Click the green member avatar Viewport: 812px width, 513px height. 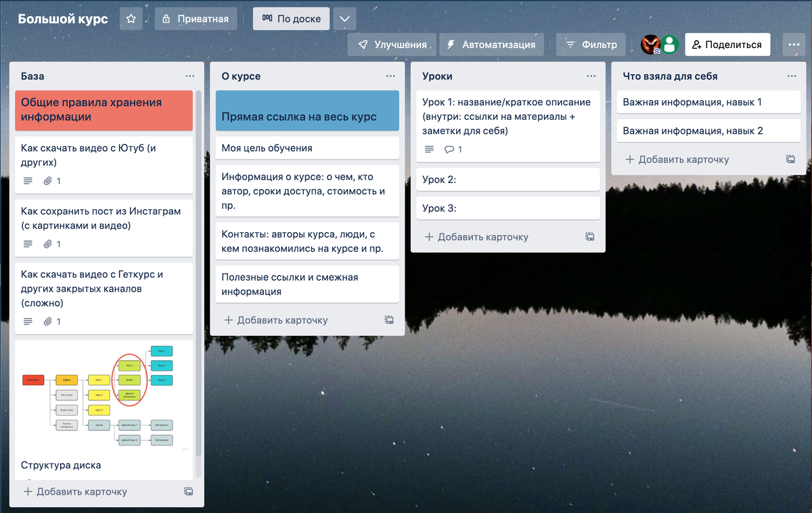[x=670, y=45]
